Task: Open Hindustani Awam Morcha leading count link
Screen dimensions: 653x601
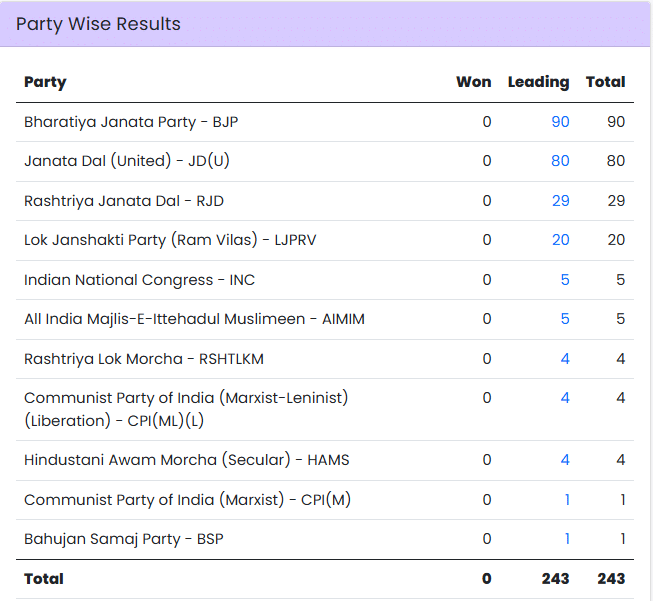Action: (x=564, y=460)
